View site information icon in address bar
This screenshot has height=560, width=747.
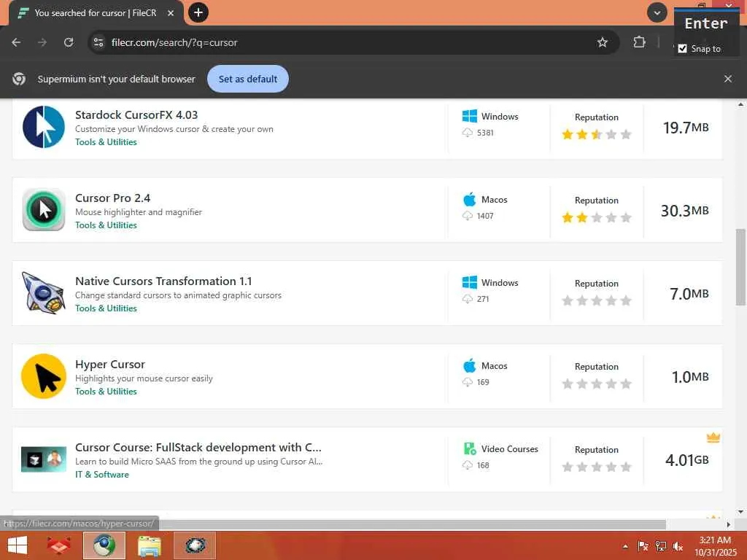pyautogui.click(x=98, y=42)
